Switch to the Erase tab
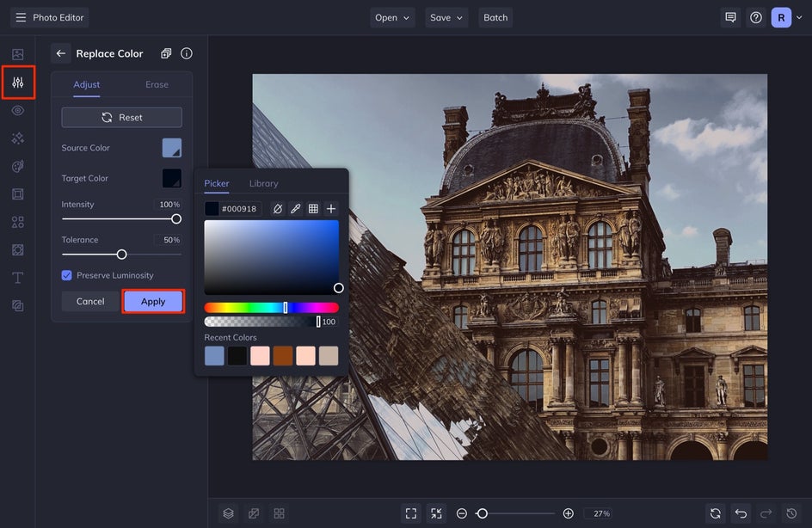Image resolution: width=812 pixels, height=528 pixels. pos(157,84)
